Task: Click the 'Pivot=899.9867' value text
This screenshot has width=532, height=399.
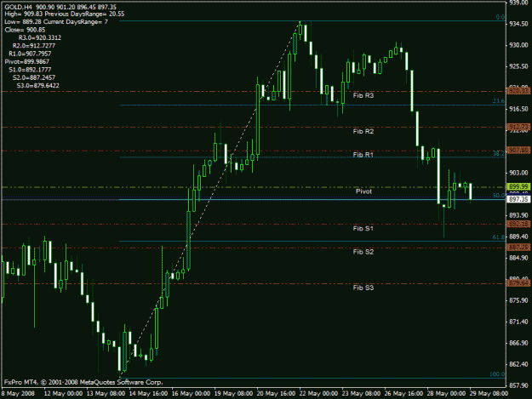Action: [26, 62]
